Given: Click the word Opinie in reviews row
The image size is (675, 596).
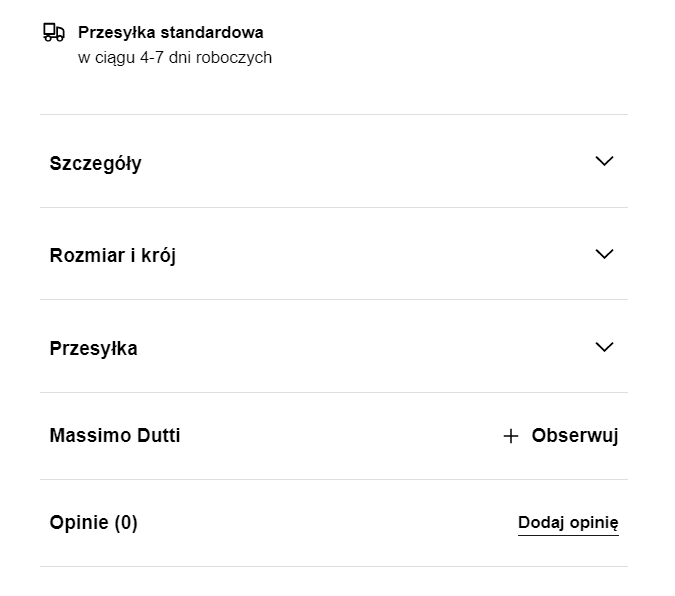Looking at the screenshot, I should [79, 523].
